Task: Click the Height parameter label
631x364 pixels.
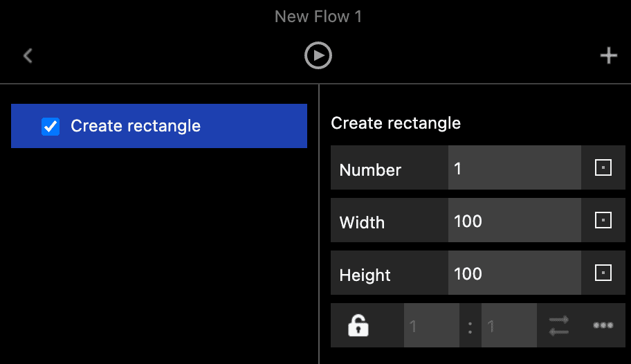Action: [x=365, y=275]
